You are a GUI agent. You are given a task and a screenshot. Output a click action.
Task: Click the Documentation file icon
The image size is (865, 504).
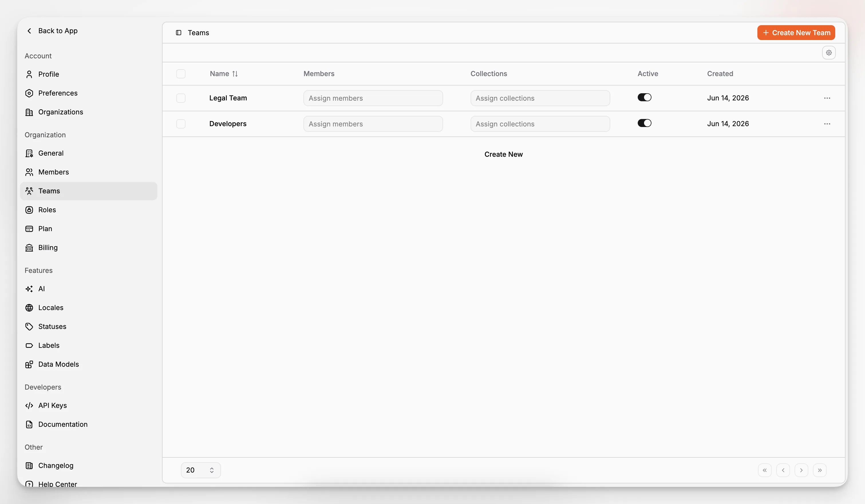click(x=29, y=424)
